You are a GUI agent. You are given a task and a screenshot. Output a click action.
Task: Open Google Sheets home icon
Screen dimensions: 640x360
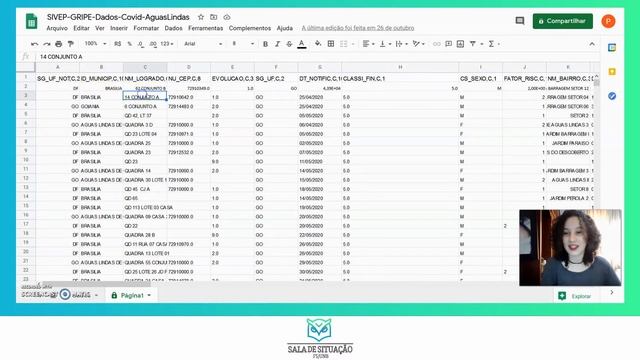pos(31,21)
